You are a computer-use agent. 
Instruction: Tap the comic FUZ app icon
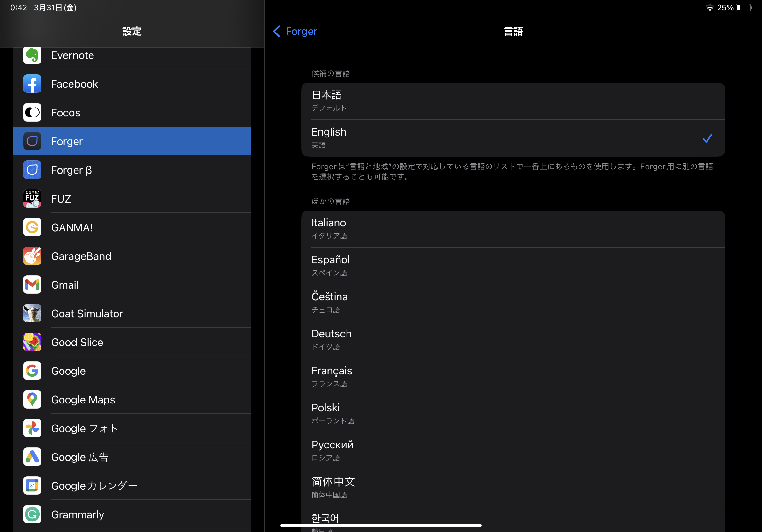(x=32, y=198)
